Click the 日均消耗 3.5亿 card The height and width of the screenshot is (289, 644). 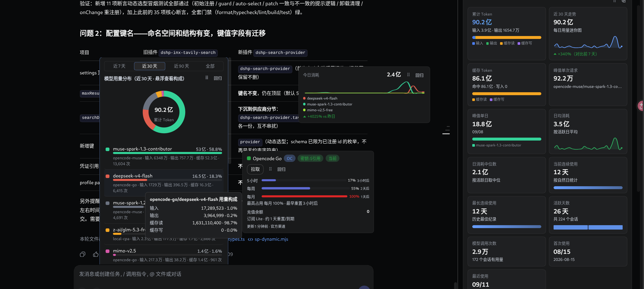coord(588,131)
